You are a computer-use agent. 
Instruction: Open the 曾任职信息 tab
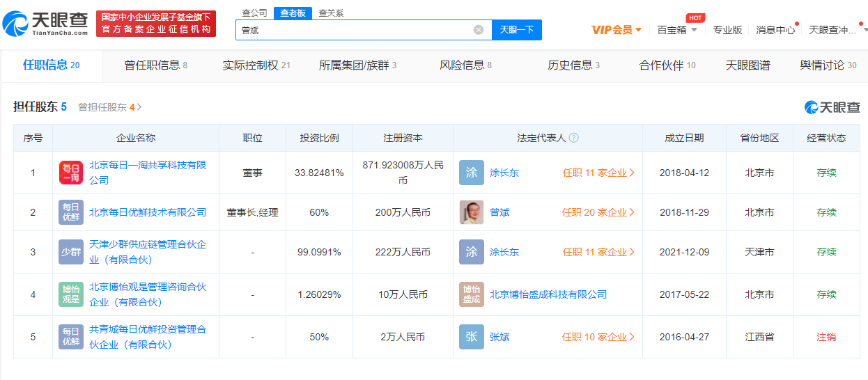(155, 65)
